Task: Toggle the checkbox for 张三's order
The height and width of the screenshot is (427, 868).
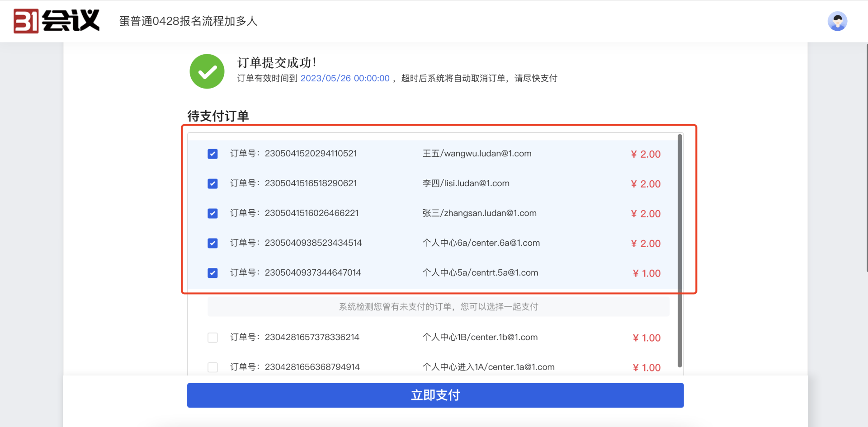Action: pyautogui.click(x=212, y=214)
